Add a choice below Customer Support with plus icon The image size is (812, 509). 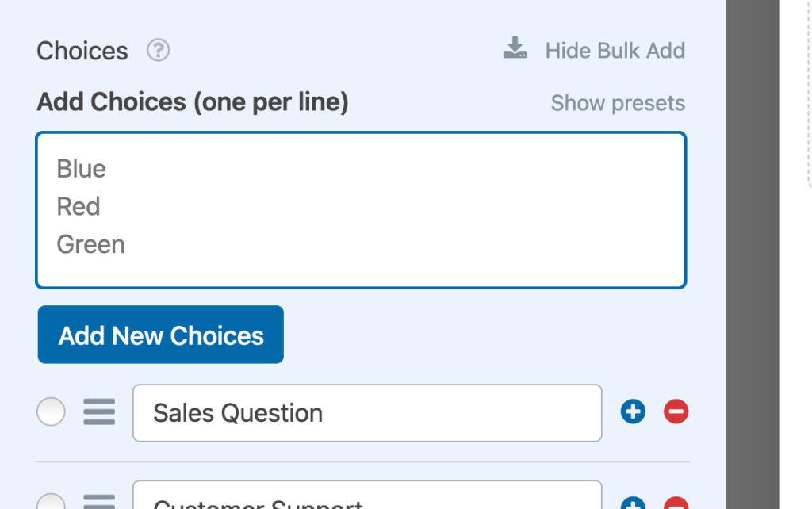[633, 503]
